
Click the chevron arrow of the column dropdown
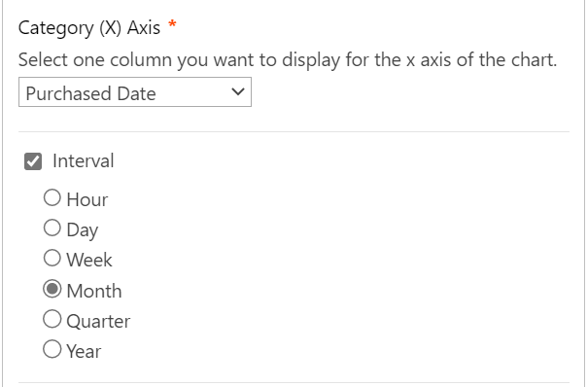(238, 91)
